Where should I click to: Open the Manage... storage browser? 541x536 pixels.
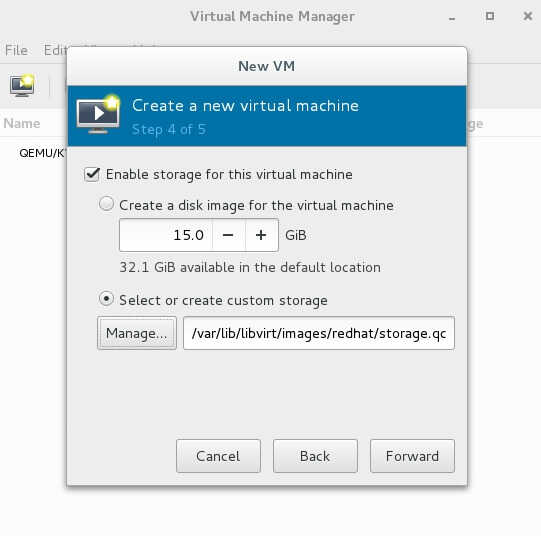coord(137,333)
